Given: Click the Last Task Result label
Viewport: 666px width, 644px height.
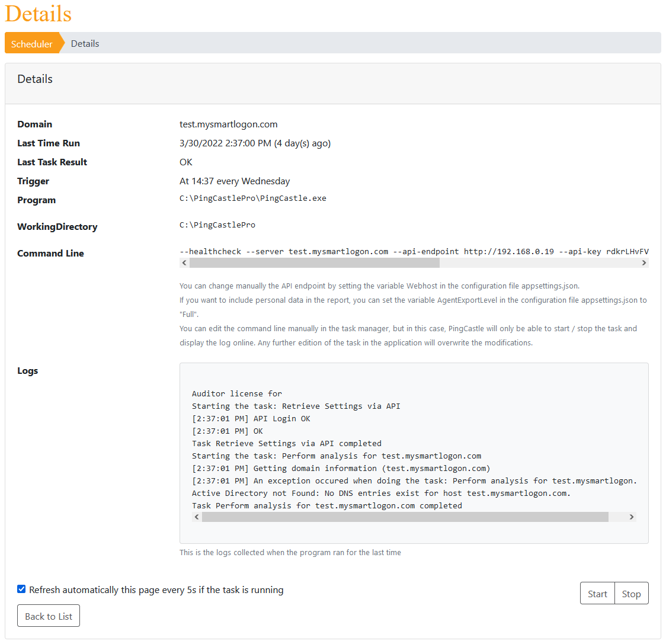Looking at the screenshot, I should 52,162.
